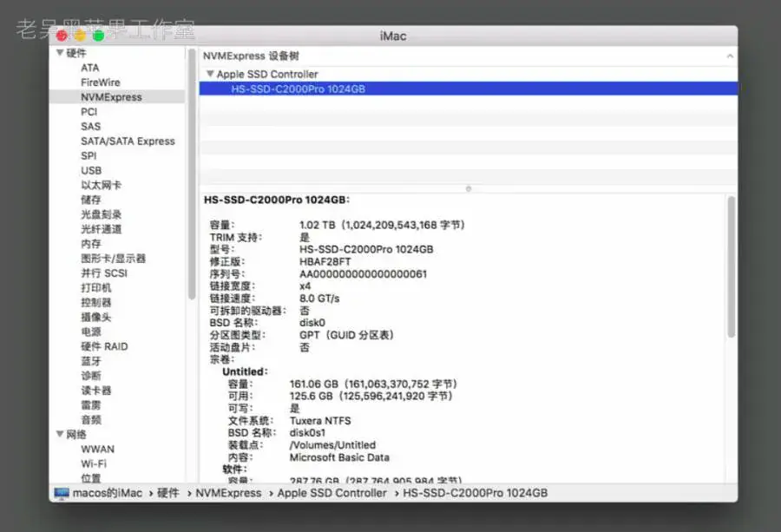Image resolution: width=781 pixels, height=532 pixels.
Task: Select 读卡器 in the sidebar
Action: click(96, 391)
